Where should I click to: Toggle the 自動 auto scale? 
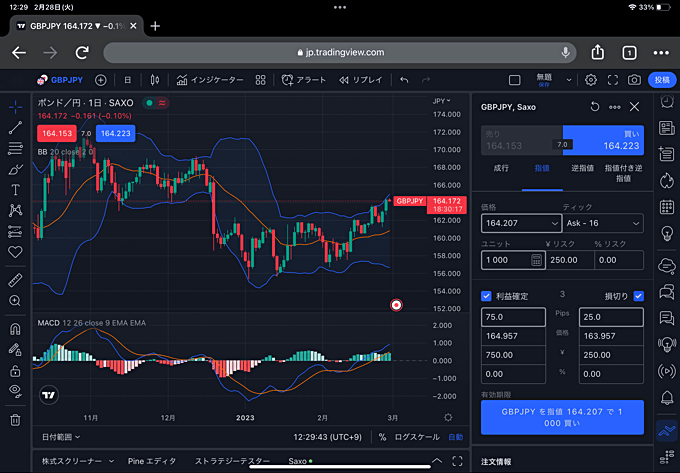455,437
